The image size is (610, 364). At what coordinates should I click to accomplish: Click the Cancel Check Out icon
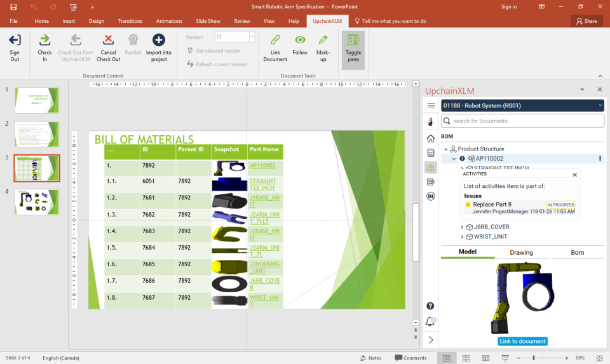coord(108,41)
